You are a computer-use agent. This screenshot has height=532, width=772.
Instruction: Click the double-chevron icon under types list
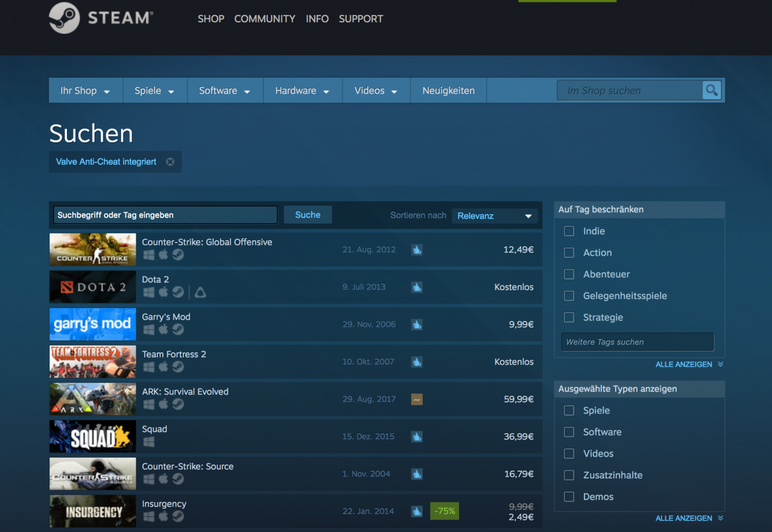[x=720, y=518]
